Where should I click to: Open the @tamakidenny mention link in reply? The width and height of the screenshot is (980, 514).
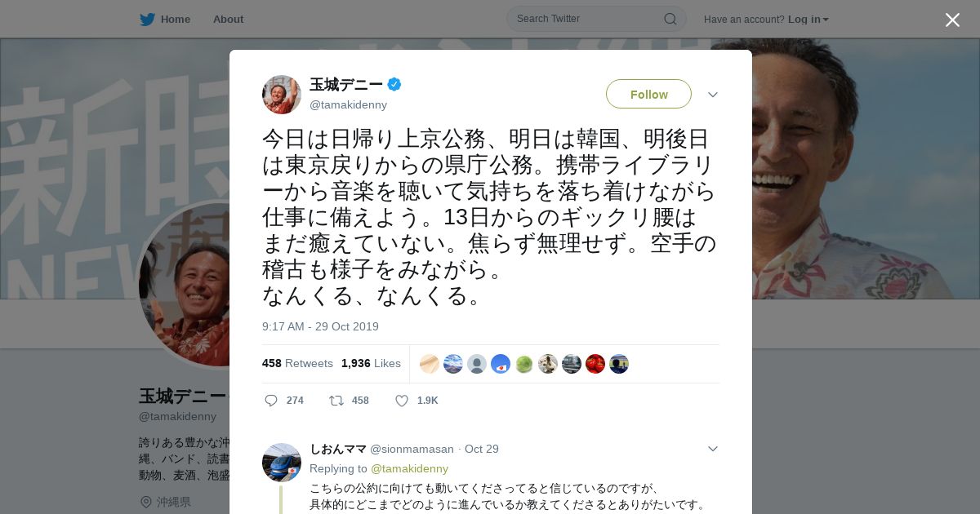pyautogui.click(x=409, y=468)
